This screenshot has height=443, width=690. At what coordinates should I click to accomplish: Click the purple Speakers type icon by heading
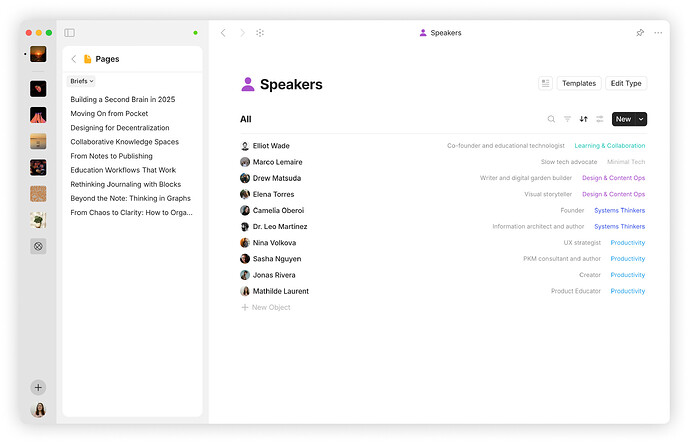click(x=248, y=84)
